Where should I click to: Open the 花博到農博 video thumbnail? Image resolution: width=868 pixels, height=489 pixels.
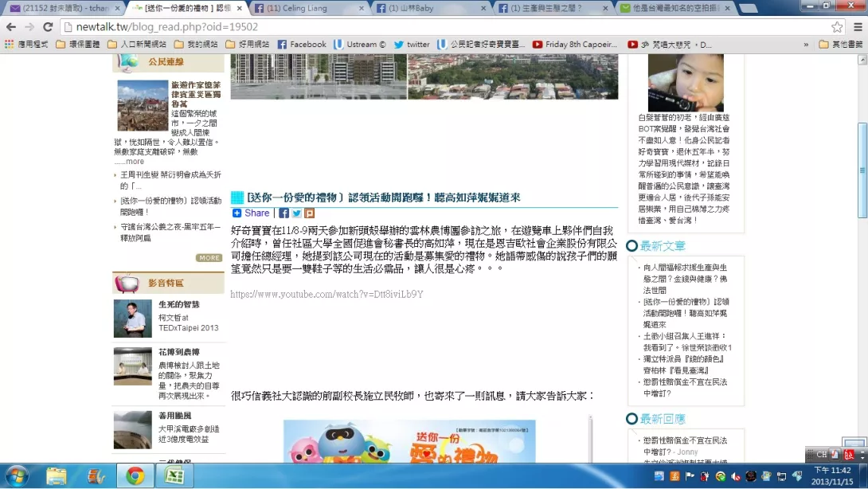[133, 366]
